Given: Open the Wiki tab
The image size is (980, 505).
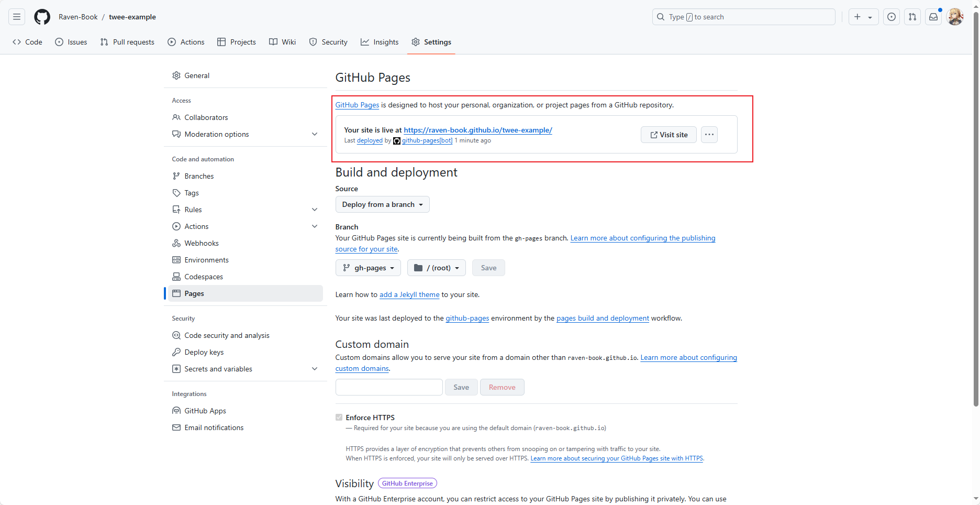Looking at the screenshot, I should point(283,42).
